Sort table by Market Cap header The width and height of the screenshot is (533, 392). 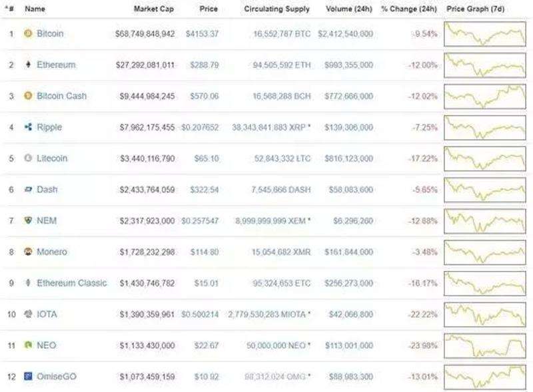[154, 9]
